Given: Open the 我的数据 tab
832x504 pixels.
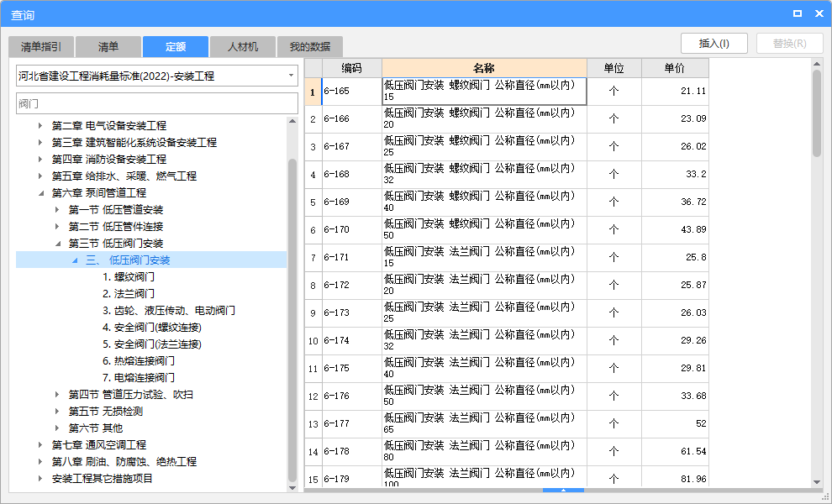Looking at the screenshot, I should coord(310,47).
